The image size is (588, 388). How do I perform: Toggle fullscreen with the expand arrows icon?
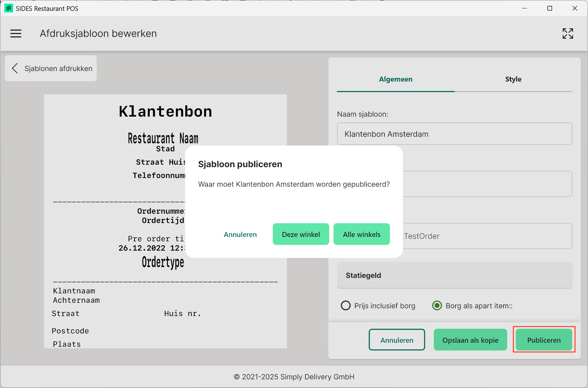(x=568, y=33)
